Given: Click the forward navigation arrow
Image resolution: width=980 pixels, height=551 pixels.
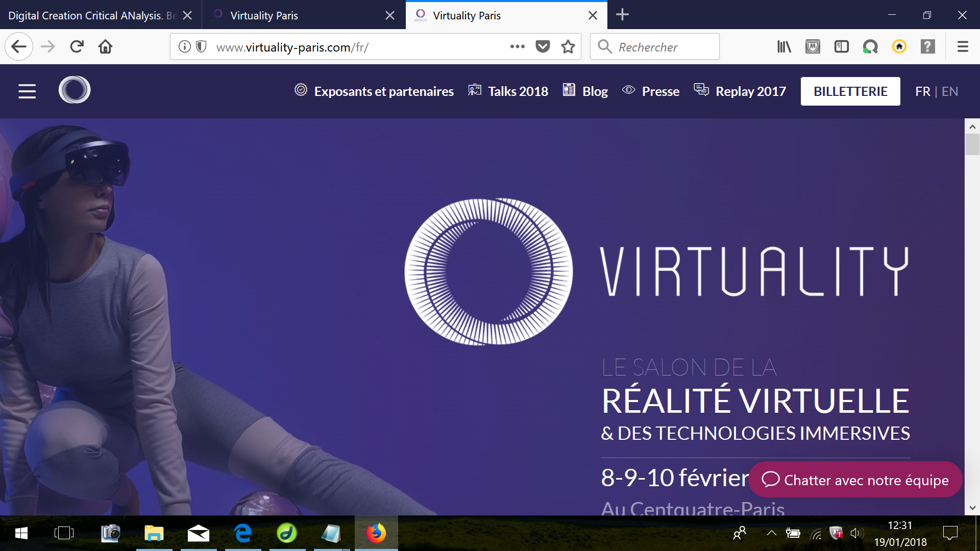Looking at the screenshot, I should point(47,47).
